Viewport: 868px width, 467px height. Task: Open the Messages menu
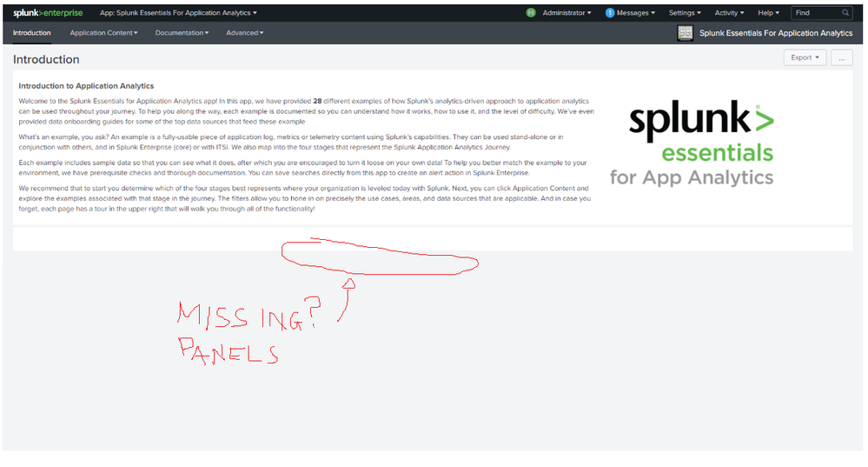pos(636,13)
